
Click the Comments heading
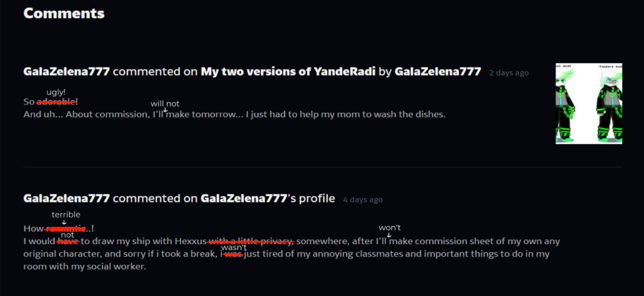(64, 13)
